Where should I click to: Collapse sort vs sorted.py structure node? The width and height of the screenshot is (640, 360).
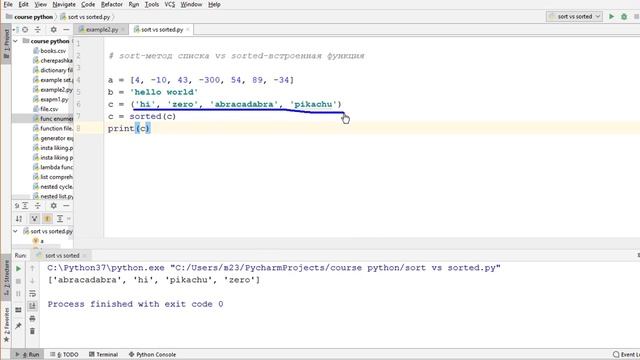click(x=16, y=231)
